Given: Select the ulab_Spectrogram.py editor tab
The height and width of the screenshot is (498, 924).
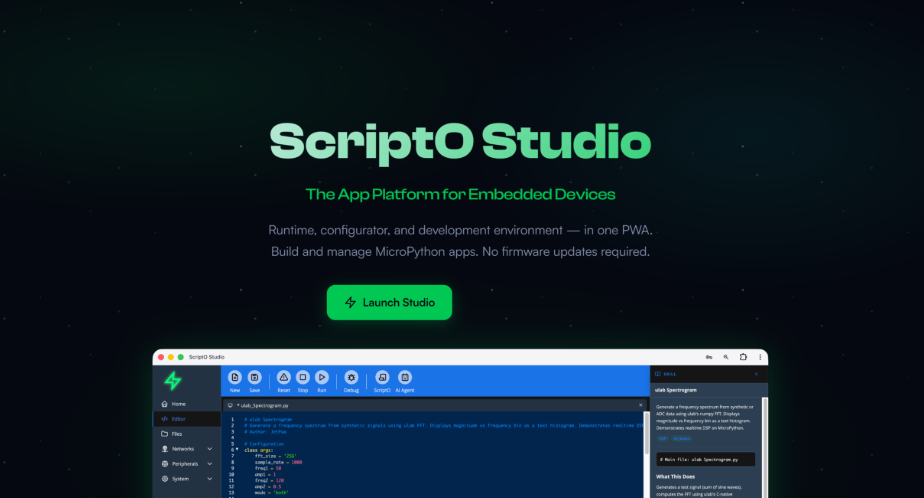Looking at the screenshot, I should click(263, 405).
